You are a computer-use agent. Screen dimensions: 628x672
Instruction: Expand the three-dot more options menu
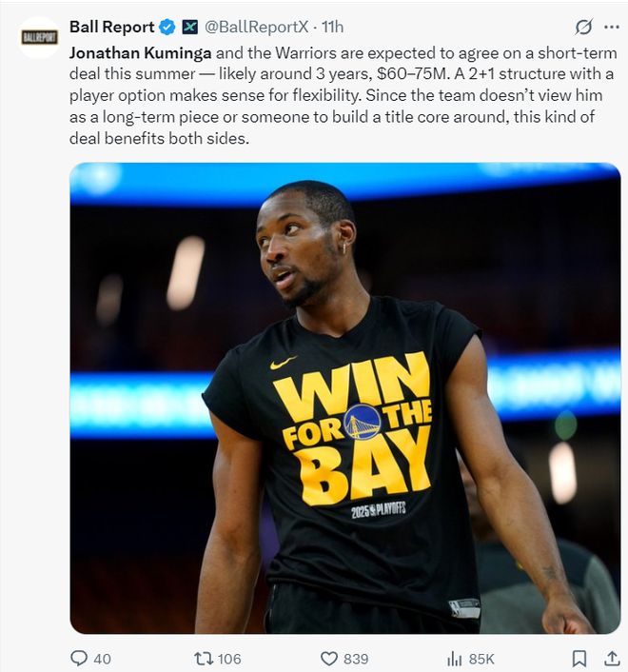(x=610, y=27)
